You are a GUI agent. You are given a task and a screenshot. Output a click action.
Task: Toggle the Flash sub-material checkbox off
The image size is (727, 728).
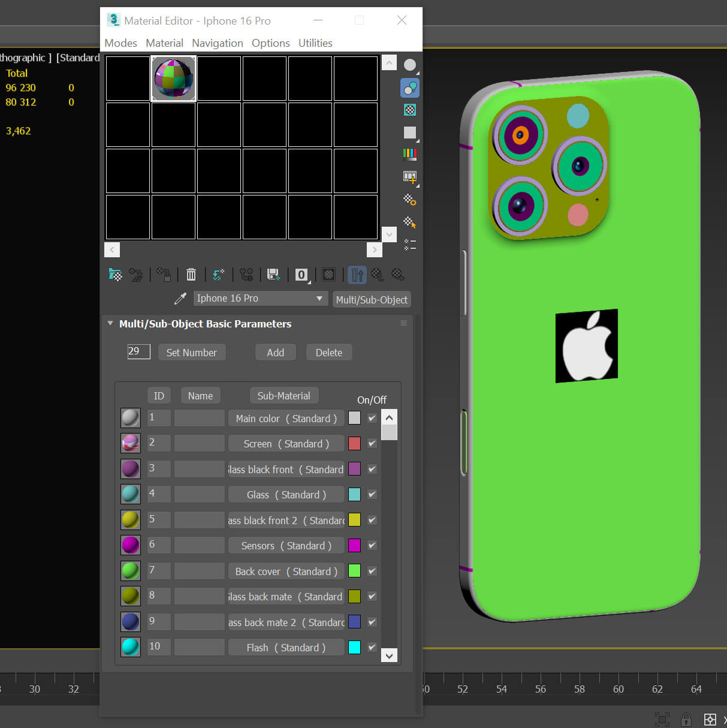click(372, 648)
